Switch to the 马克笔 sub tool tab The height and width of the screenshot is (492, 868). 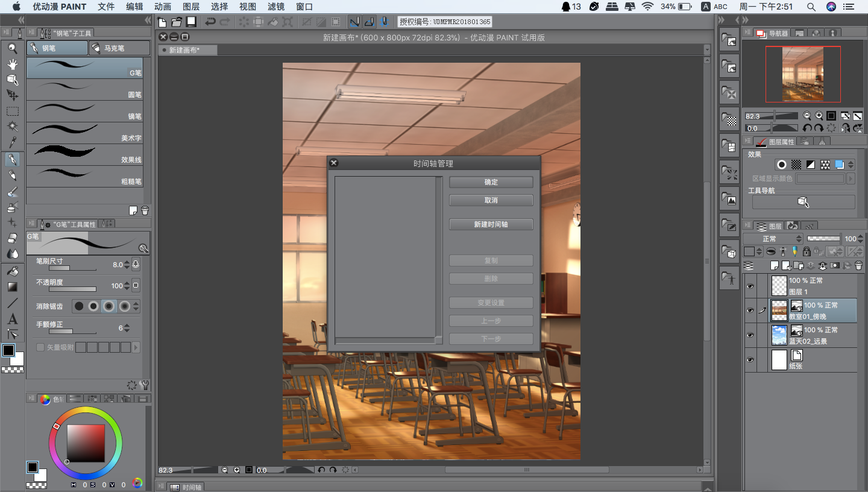(119, 48)
